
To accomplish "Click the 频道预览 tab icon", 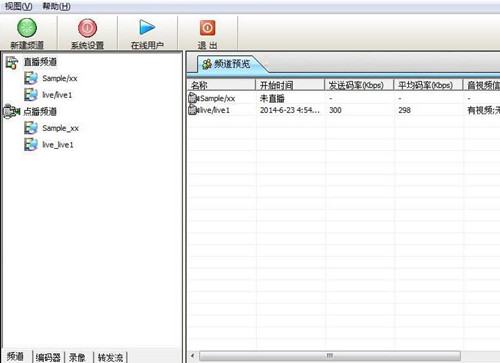I will (x=207, y=64).
